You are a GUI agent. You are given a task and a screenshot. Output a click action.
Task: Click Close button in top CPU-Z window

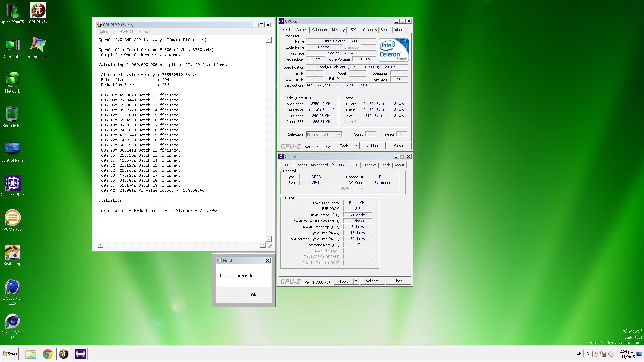pyautogui.click(x=398, y=146)
